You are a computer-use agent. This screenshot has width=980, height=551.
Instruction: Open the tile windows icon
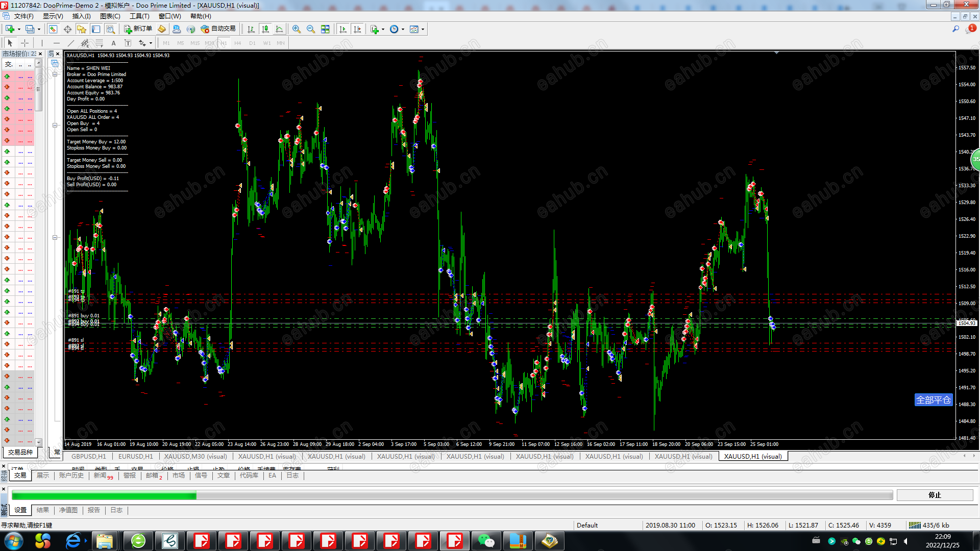point(325,29)
